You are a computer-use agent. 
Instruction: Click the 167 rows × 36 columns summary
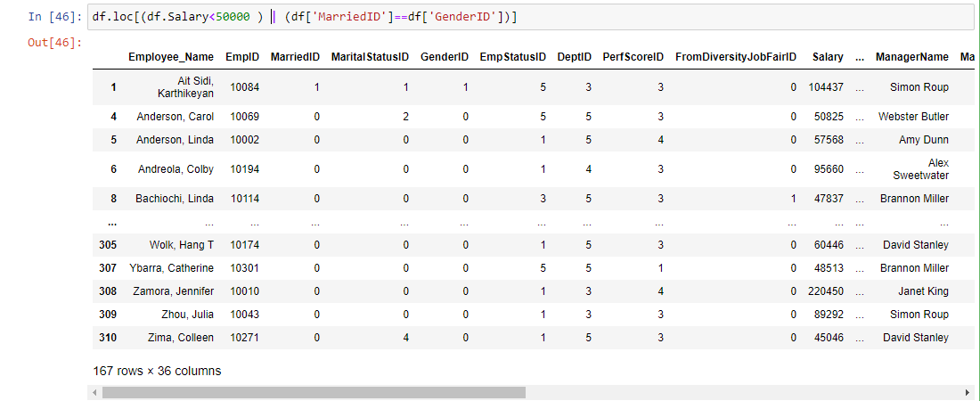tap(157, 371)
